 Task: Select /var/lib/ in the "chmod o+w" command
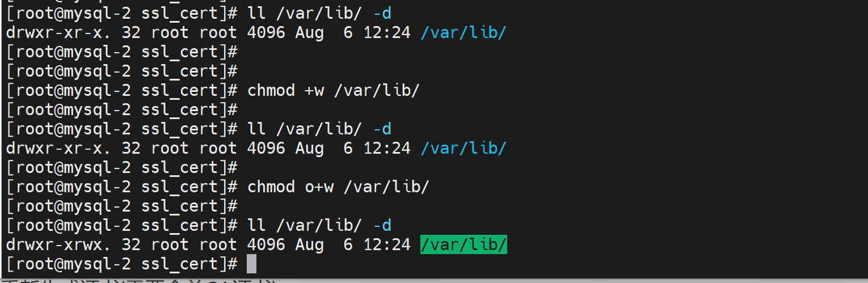pos(386,187)
